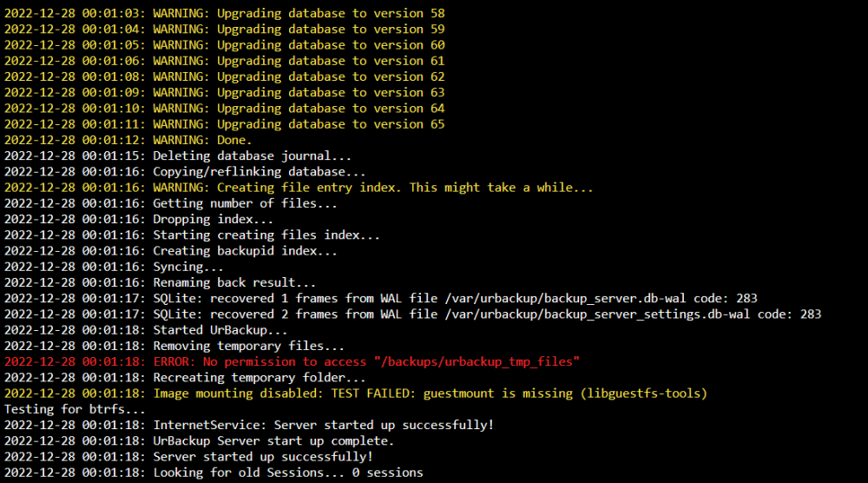Click the 'Upgrading database to version 64' line
868x483 pixels.
click(x=225, y=108)
